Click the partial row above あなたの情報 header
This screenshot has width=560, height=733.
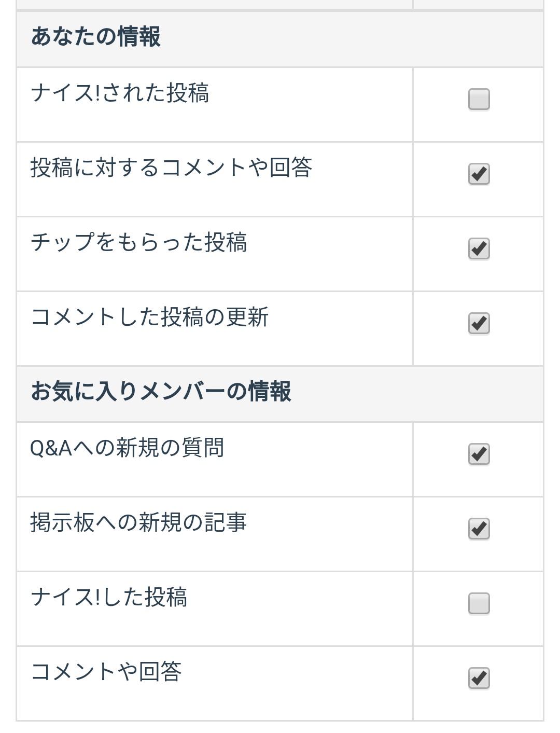(x=214, y=4)
